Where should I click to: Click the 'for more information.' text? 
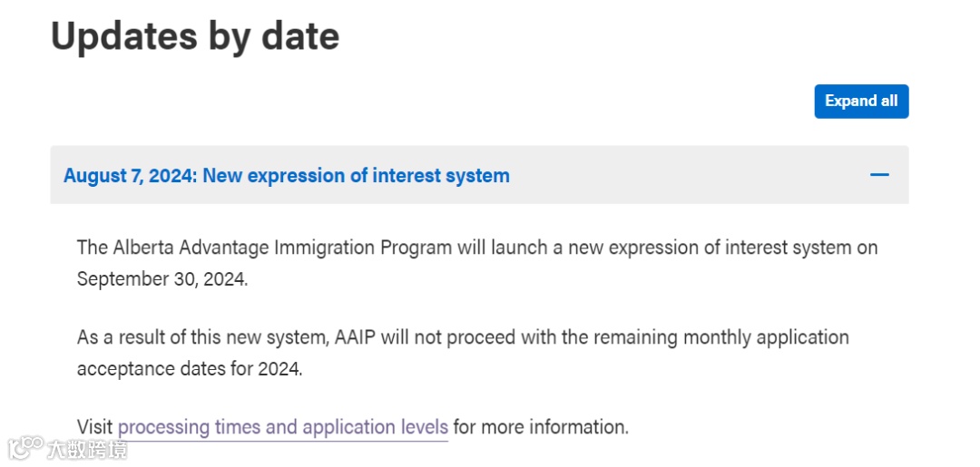point(541,428)
